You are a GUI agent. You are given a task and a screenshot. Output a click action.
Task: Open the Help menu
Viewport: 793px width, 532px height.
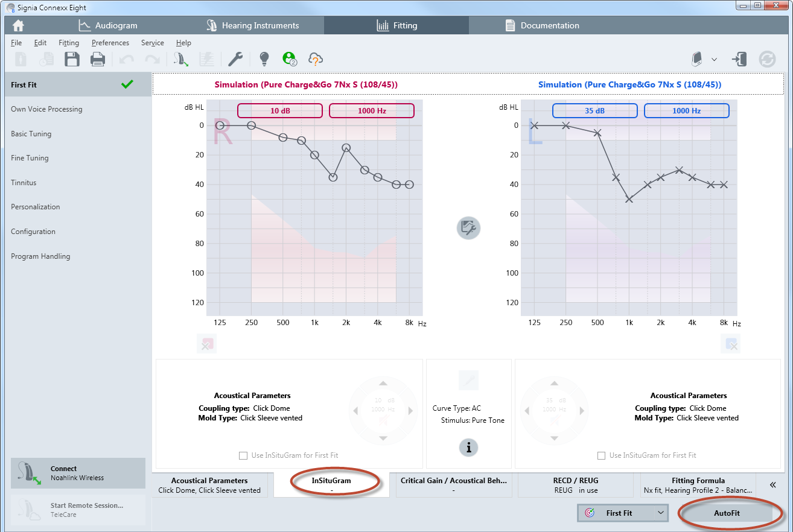[183, 43]
